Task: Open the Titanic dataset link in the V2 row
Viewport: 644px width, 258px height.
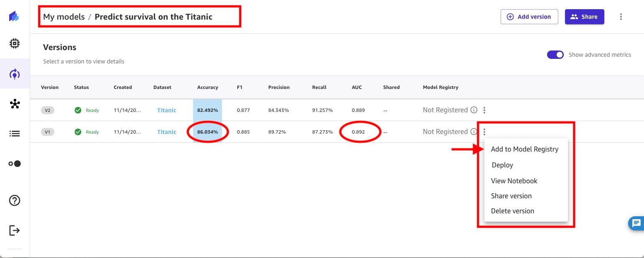Action: coord(167,110)
